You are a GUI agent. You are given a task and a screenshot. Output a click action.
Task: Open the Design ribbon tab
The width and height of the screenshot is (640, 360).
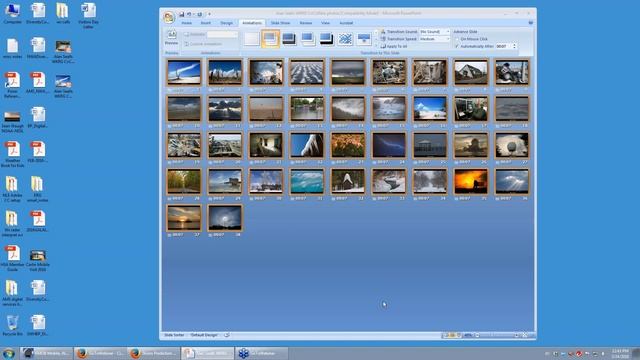(x=226, y=23)
